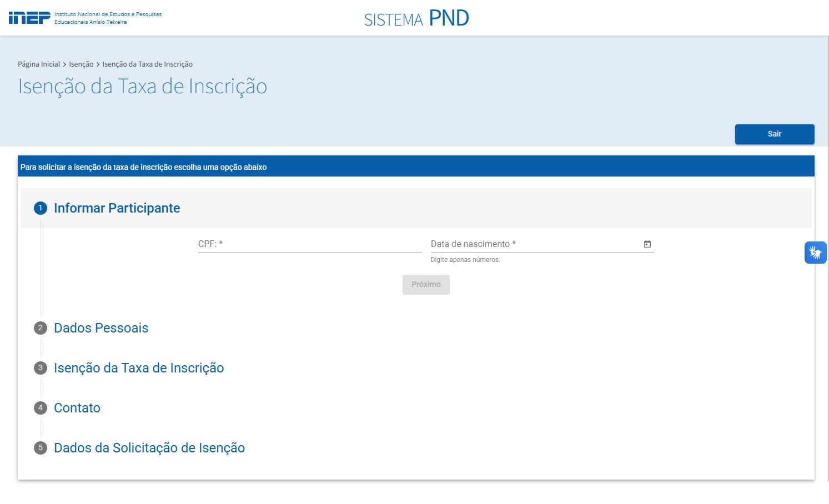Click step 1 circle icon
Screen dimensions: 829x504
(x=41, y=208)
